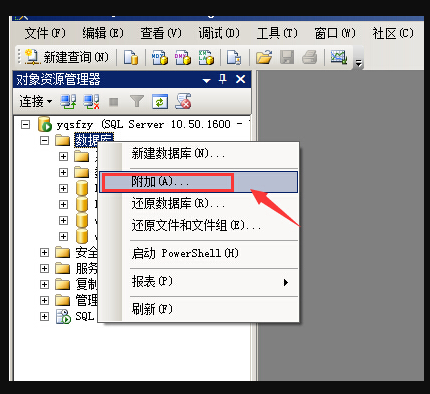
Task: Click the SQL Server Compact query icon
Action: click(x=234, y=57)
